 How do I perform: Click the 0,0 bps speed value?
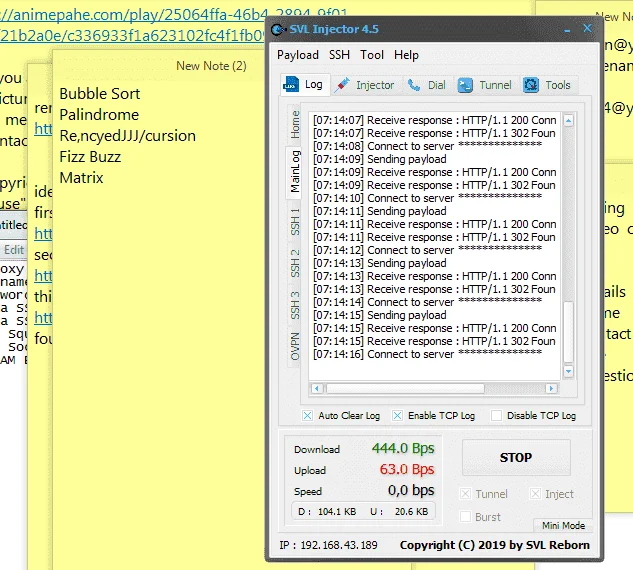(411, 490)
